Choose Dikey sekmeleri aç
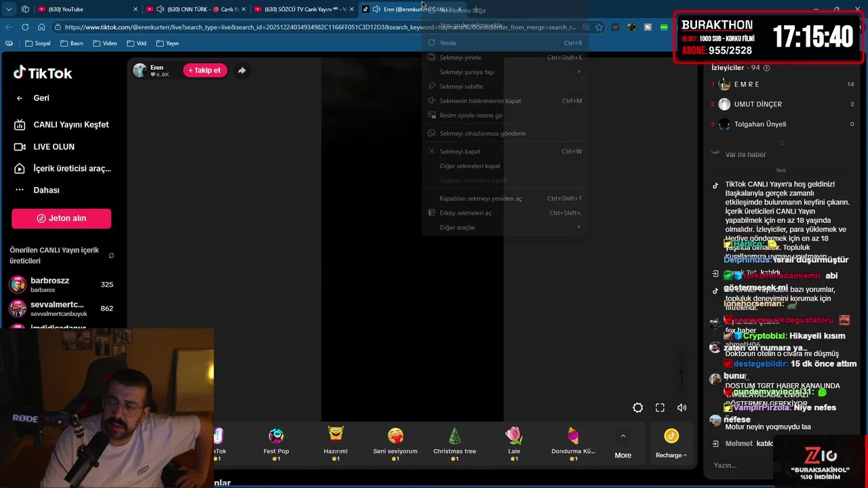 click(x=505, y=213)
